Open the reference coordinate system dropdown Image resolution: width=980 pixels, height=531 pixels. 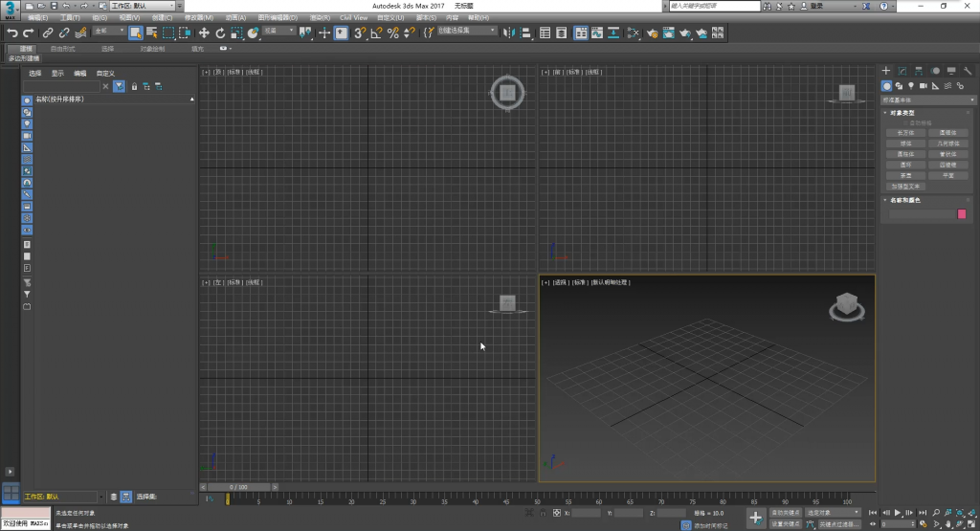tap(278, 31)
